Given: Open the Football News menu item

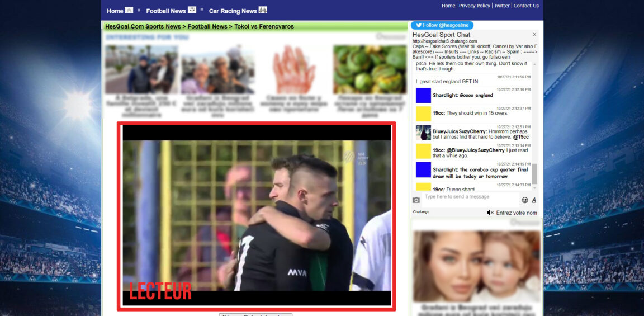Looking at the screenshot, I should 166,11.
